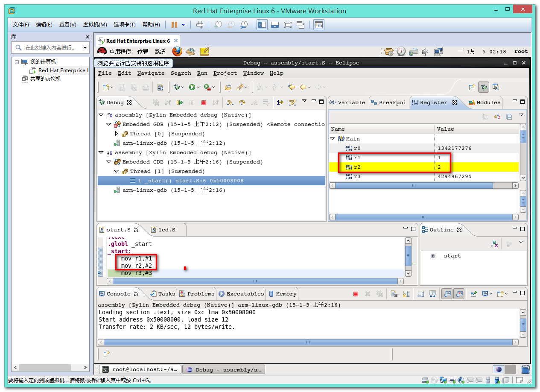Click root@localhost terminal taskbar button
The image size is (540, 392).
140,370
